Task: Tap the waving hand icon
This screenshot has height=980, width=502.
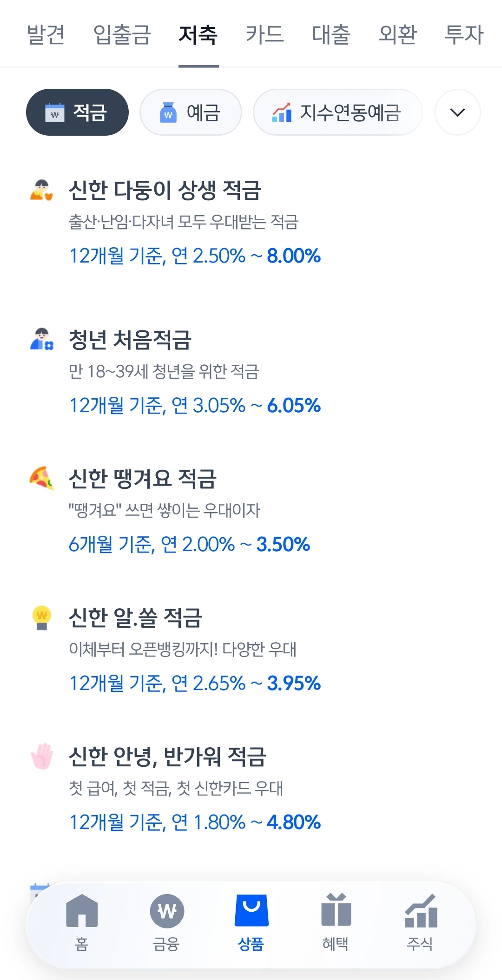Action: pos(42,756)
